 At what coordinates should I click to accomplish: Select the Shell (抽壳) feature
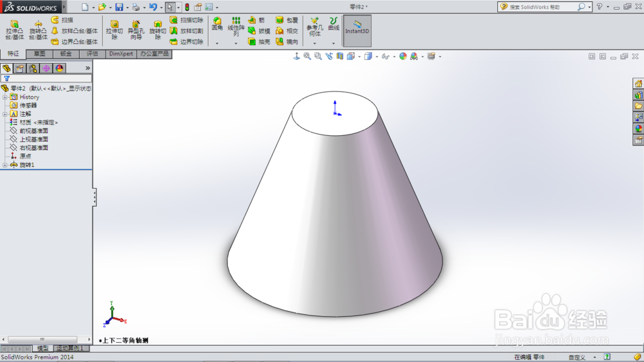[x=259, y=41]
